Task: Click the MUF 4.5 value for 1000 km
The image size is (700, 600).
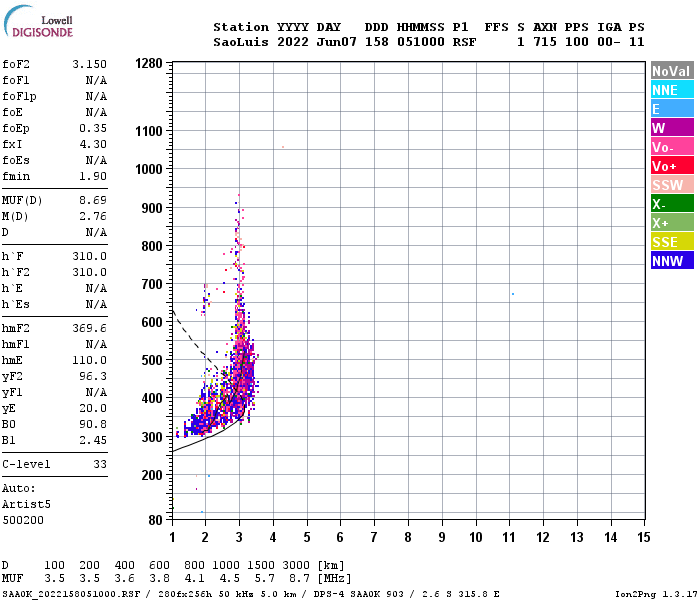Action: click(x=229, y=579)
